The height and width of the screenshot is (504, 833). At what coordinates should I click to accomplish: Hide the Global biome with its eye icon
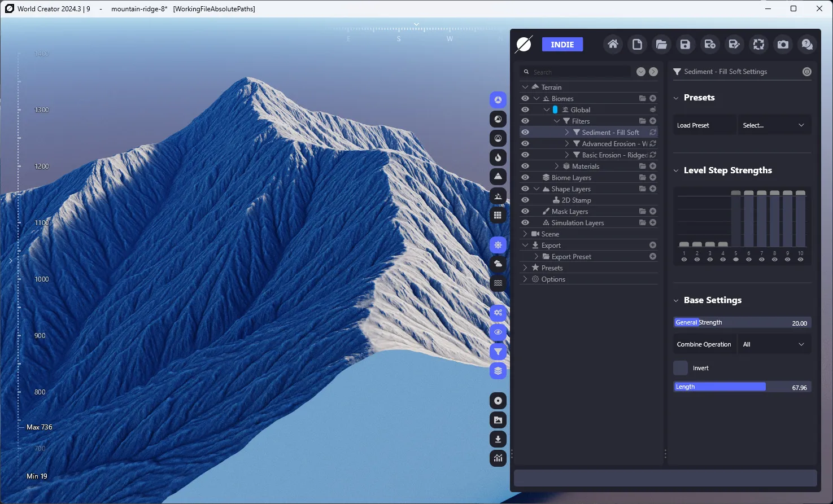(525, 109)
